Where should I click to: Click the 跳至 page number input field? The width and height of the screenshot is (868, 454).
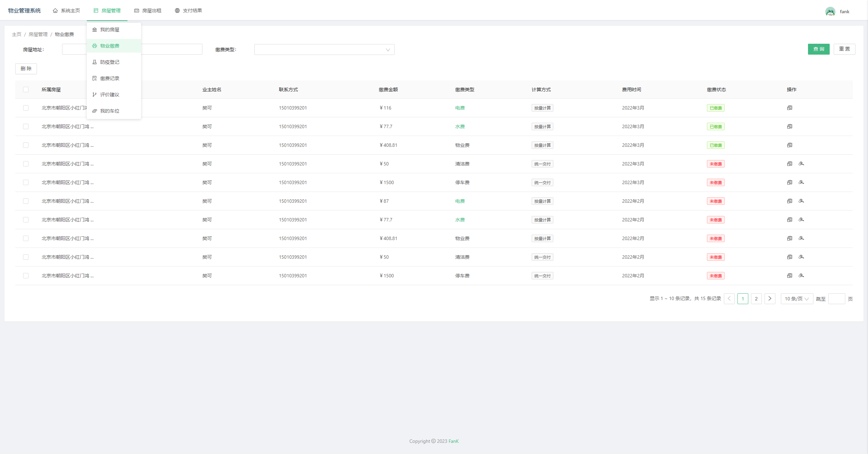(x=836, y=299)
